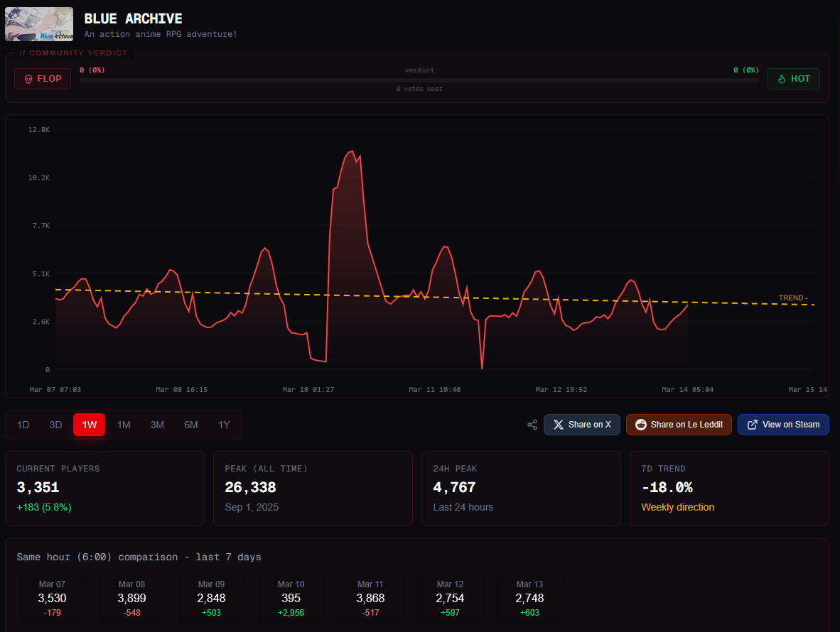The height and width of the screenshot is (632, 840).
Task: Select the Mar 12 comparison card
Action: pyautogui.click(x=450, y=599)
